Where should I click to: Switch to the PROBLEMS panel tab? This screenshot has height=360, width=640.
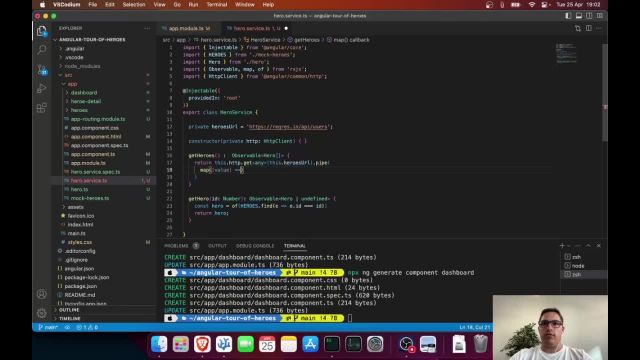click(x=176, y=246)
